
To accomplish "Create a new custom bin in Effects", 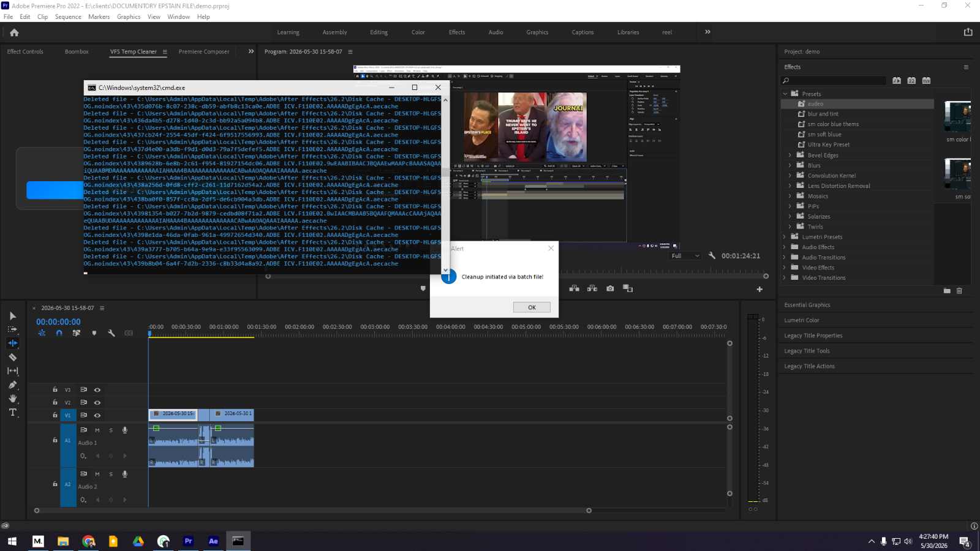I will point(947,291).
